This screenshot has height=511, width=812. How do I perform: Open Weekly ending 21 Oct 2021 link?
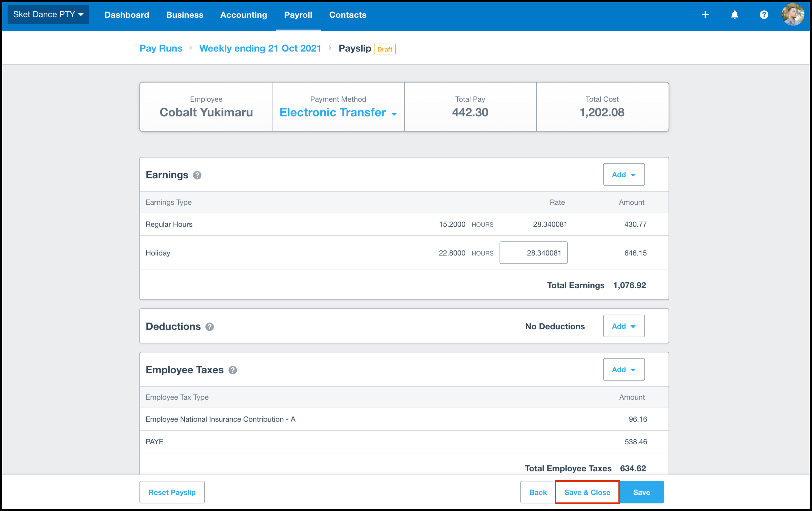260,48
